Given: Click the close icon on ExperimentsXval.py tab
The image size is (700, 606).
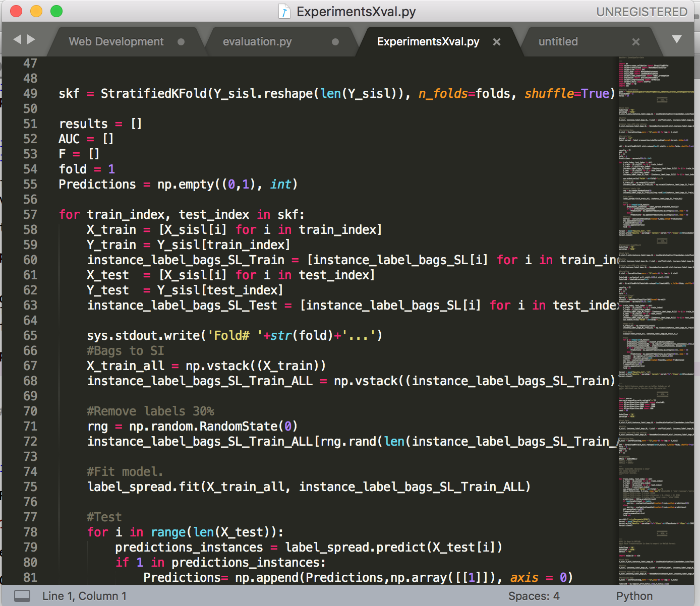Looking at the screenshot, I should coord(496,42).
